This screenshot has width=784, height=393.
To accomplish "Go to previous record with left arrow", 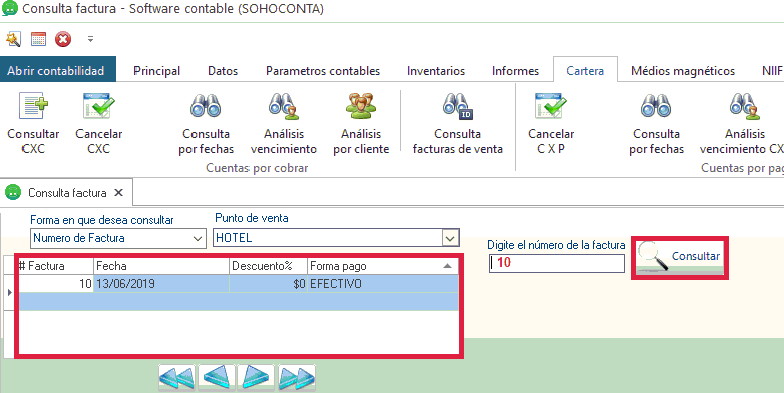I will pos(216,378).
